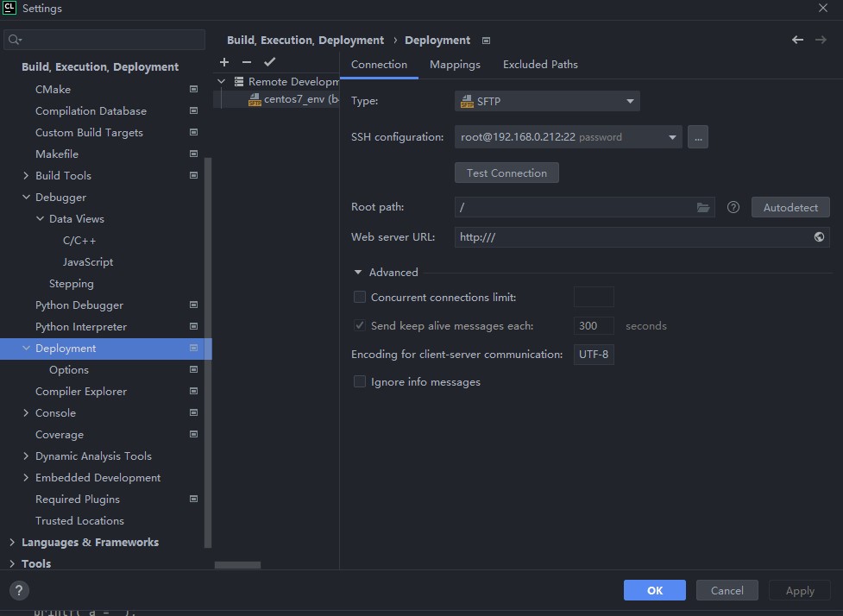Open Web server URL in browser globe icon
Screen dimensions: 843x616
tap(819, 237)
